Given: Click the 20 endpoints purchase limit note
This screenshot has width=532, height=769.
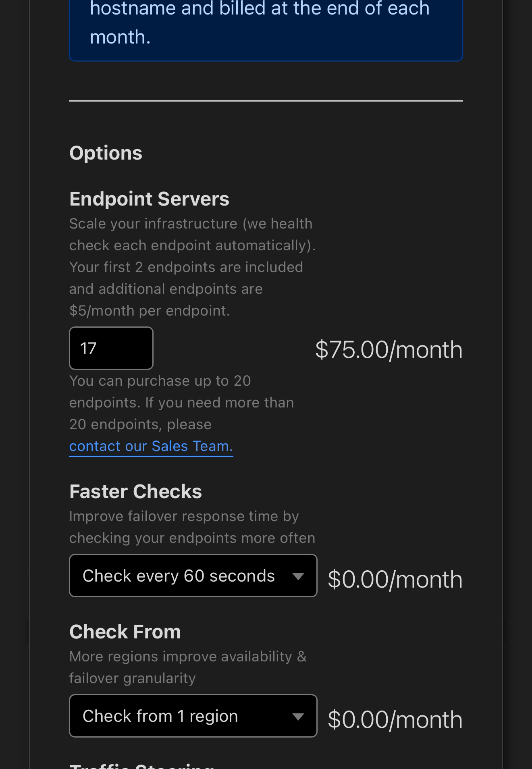Looking at the screenshot, I should tap(181, 402).
